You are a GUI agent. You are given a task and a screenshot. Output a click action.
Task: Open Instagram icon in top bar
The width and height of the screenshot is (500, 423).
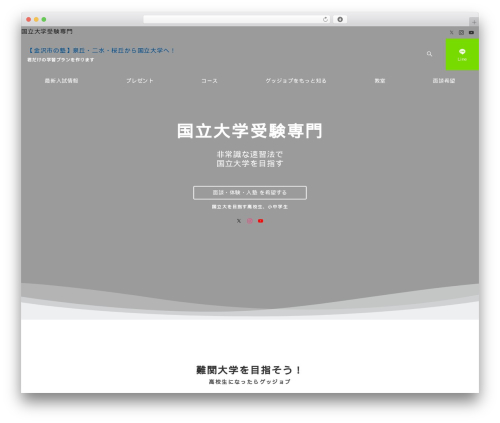[x=461, y=33]
